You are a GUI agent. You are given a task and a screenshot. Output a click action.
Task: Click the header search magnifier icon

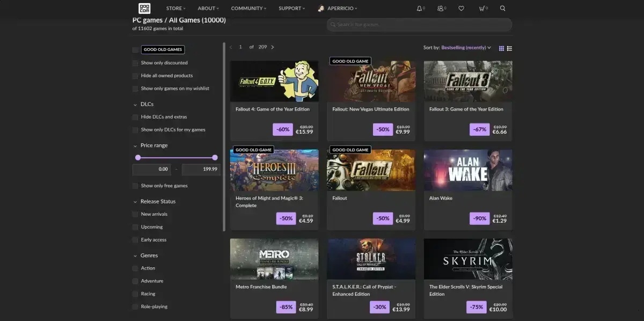click(503, 9)
